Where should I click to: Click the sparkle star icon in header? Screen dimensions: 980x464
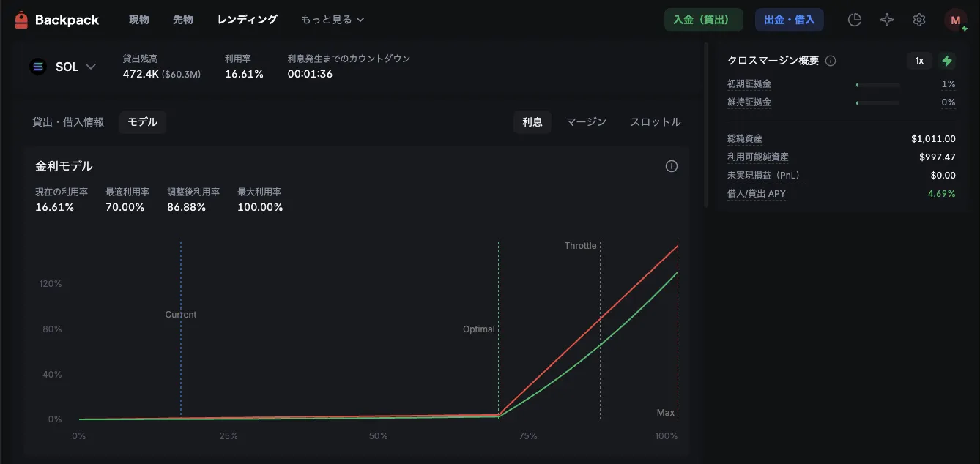click(x=887, y=20)
